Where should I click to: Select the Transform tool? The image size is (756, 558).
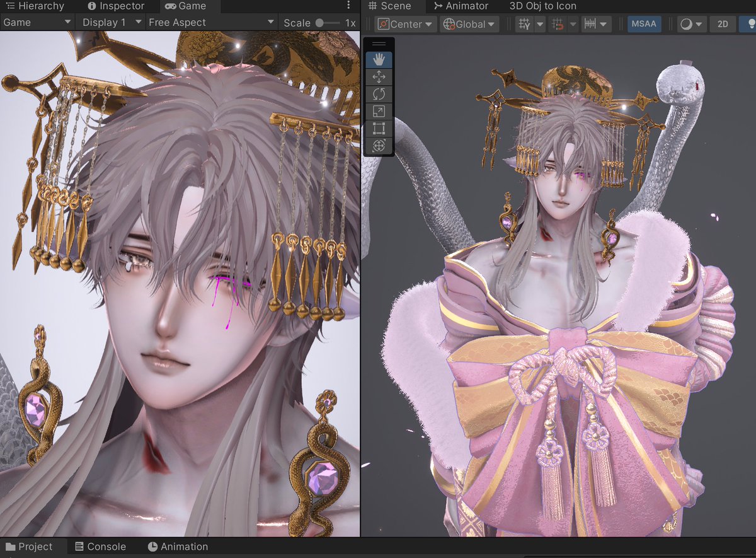[x=379, y=146]
